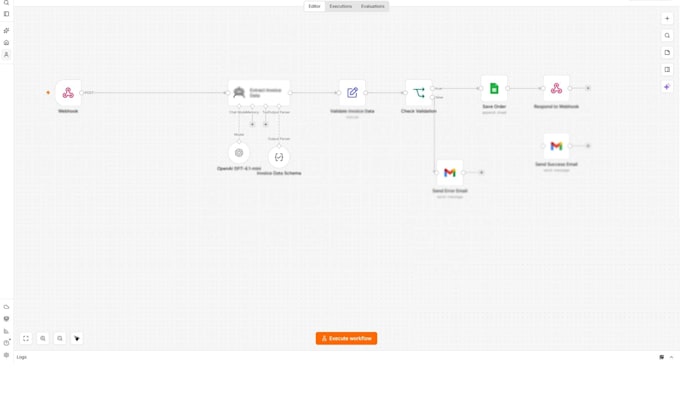Open the chart insights icon in sidebar
Viewport: 680px width, 411px height.
tap(7, 331)
